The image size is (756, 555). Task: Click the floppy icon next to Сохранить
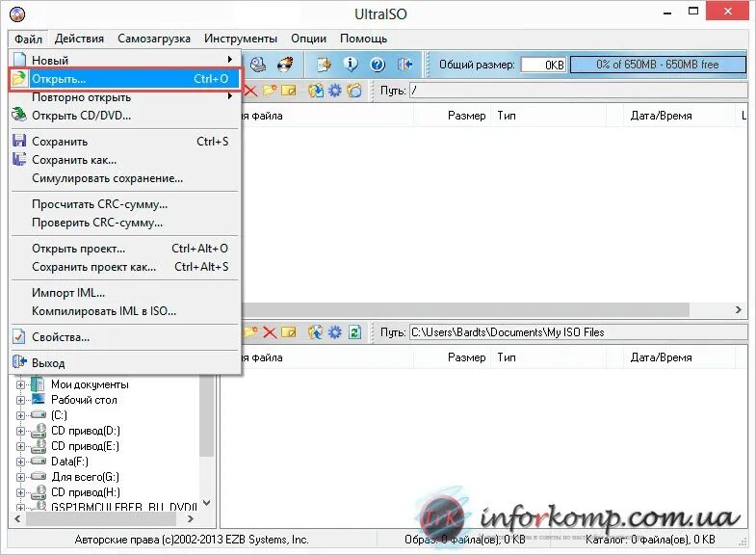click(x=19, y=141)
